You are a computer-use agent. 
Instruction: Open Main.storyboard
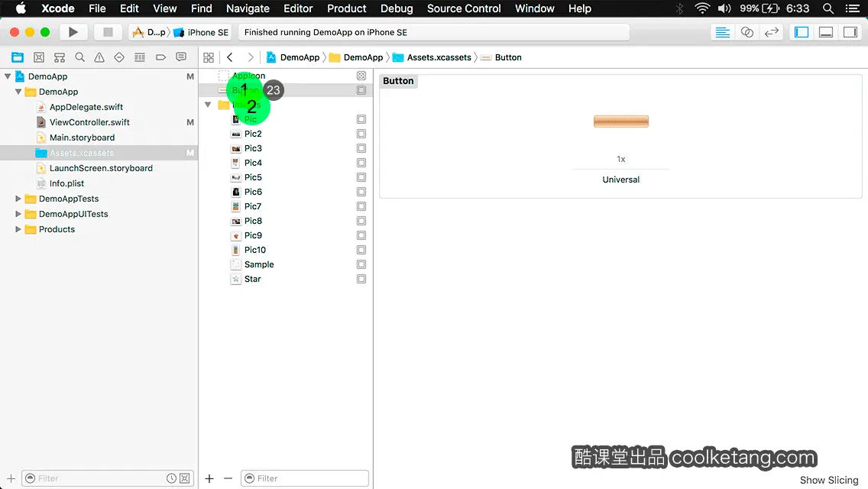click(82, 138)
